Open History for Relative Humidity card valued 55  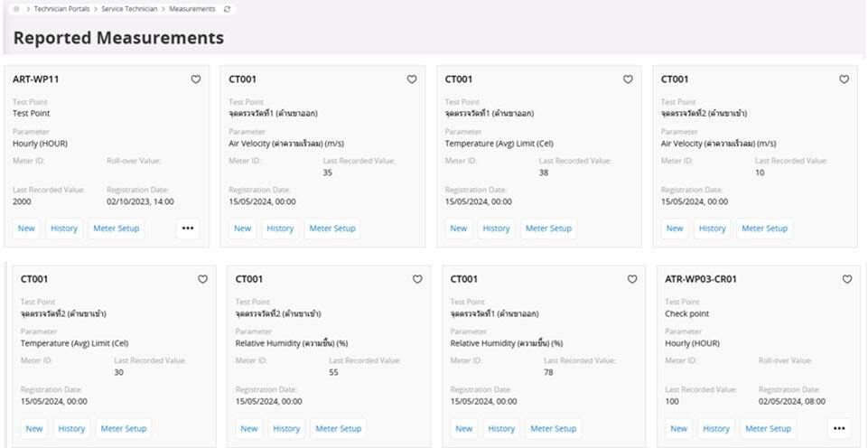(x=286, y=429)
